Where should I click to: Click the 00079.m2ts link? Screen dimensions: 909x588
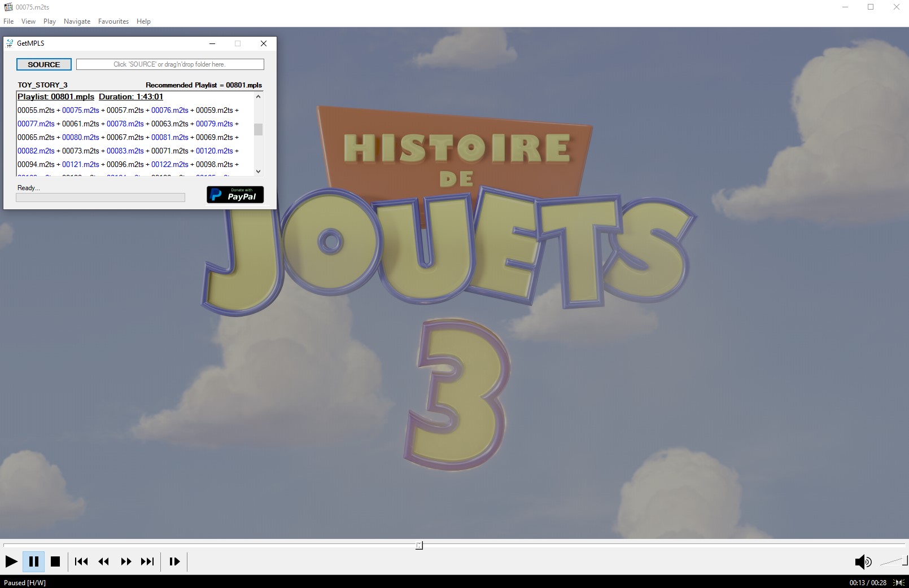pyautogui.click(x=215, y=124)
